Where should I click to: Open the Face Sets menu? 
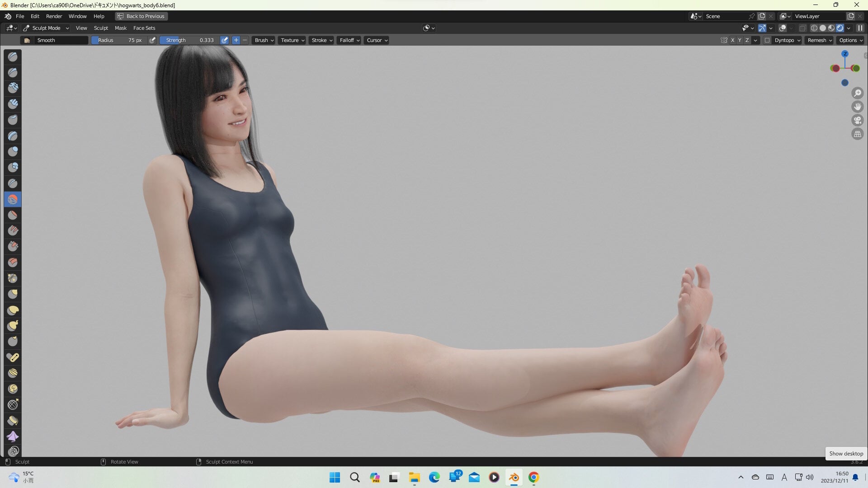(x=144, y=28)
